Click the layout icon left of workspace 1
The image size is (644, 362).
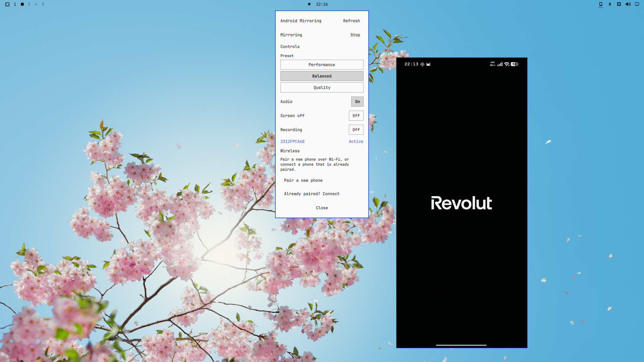7,4
